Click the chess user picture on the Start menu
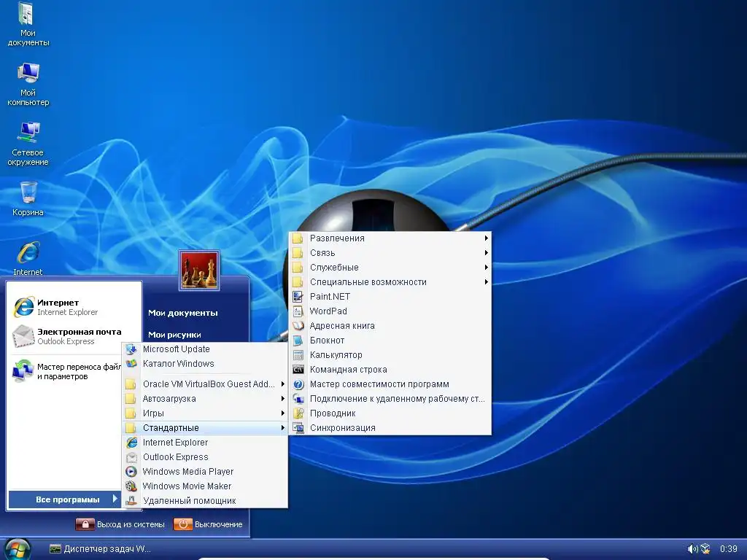The image size is (747, 560). 199,270
